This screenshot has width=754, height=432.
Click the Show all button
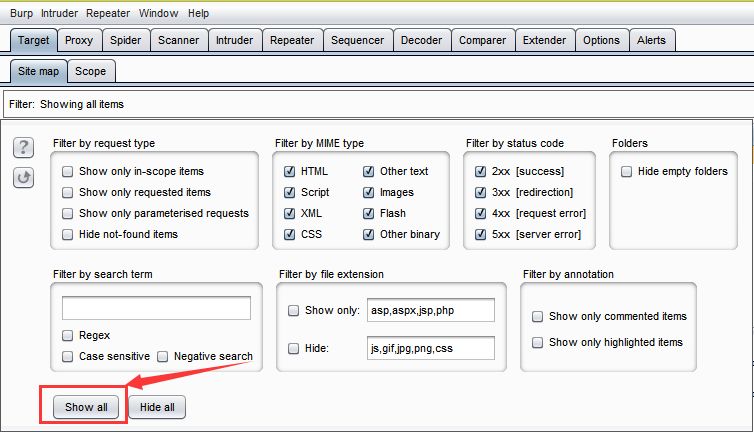coord(86,407)
